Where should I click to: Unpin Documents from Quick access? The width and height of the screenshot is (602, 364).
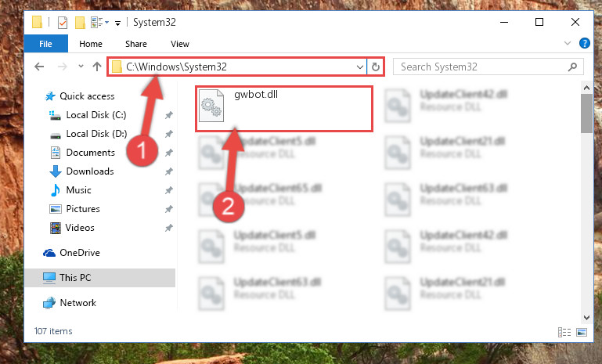point(168,153)
